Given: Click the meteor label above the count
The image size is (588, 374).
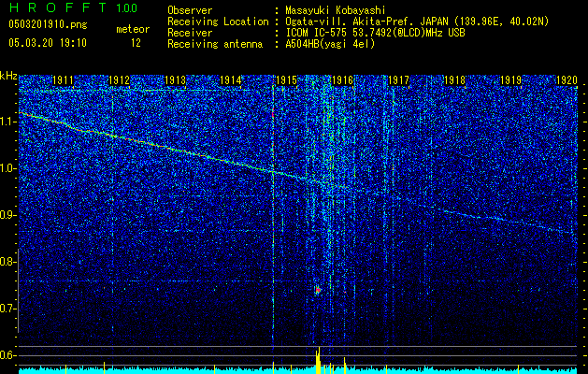Looking at the screenshot, I should tap(133, 29).
